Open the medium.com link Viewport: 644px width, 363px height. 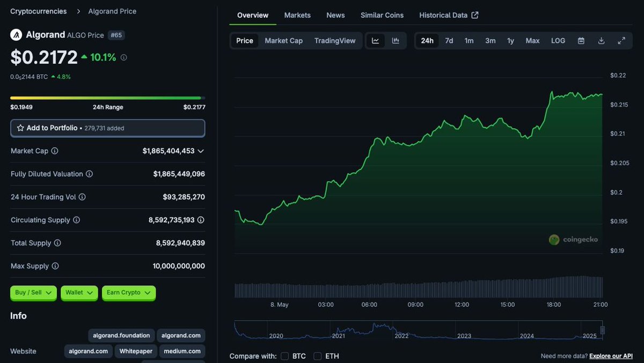(181, 351)
